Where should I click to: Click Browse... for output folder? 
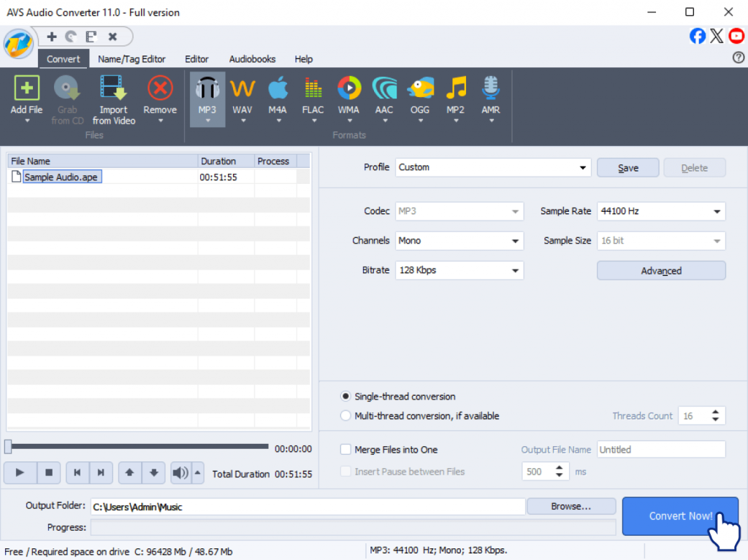pyautogui.click(x=570, y=506)
